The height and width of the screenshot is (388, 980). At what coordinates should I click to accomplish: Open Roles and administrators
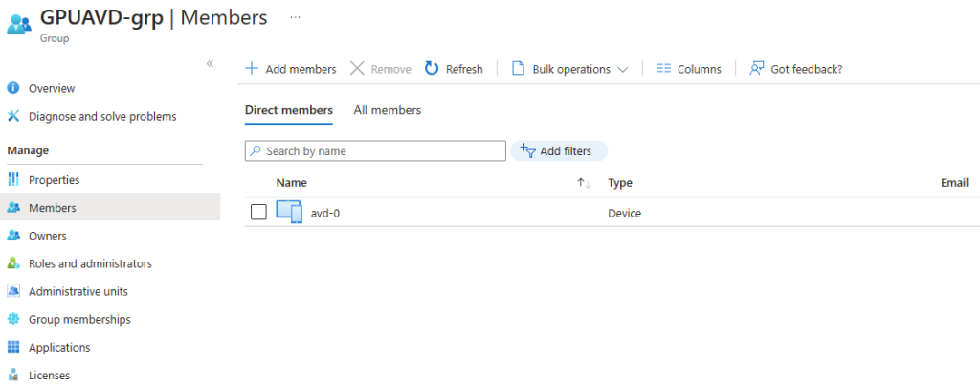click(90, 263)
